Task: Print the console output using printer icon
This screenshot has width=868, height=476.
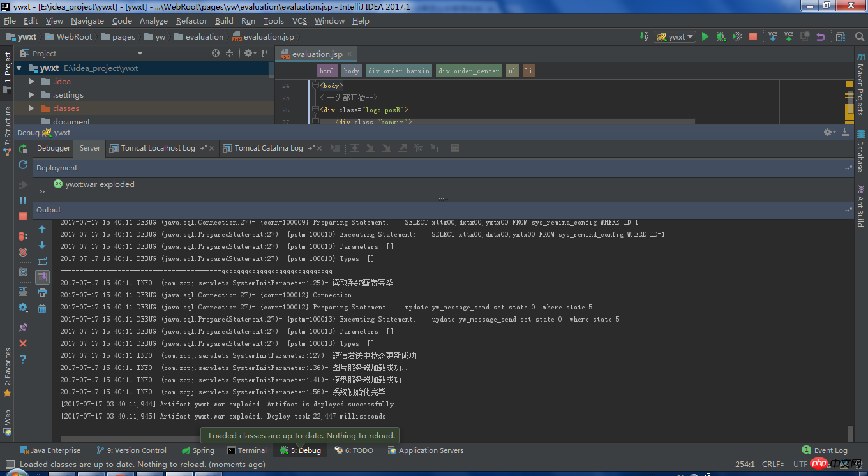Action: tap(42, 293)
